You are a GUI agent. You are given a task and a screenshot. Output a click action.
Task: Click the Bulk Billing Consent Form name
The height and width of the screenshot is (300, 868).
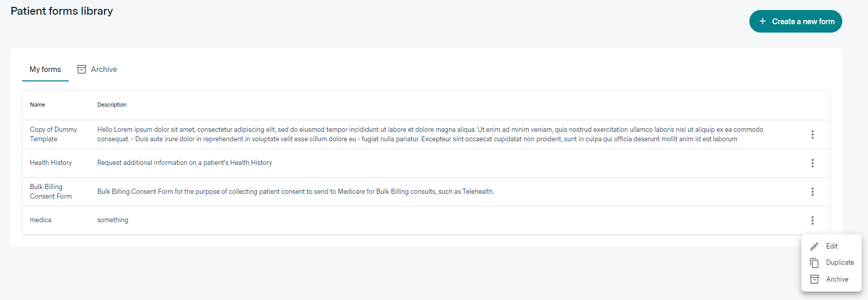[50, 191]
